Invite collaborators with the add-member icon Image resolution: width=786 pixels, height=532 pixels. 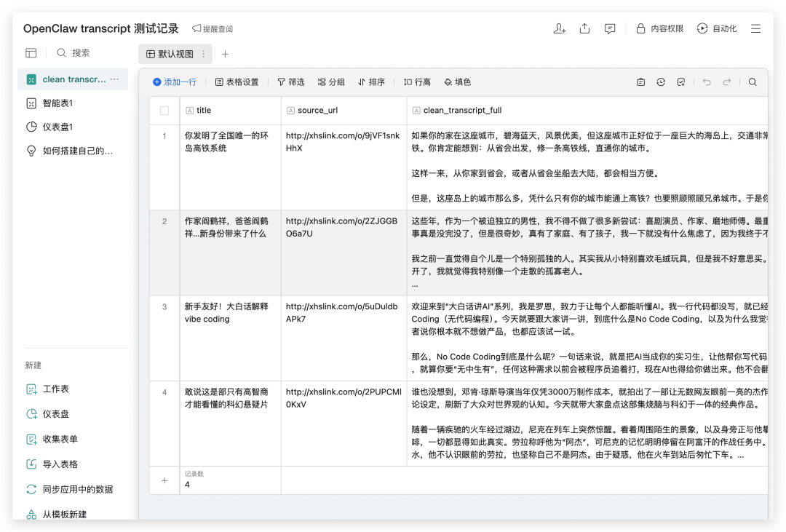pos(559,28)
